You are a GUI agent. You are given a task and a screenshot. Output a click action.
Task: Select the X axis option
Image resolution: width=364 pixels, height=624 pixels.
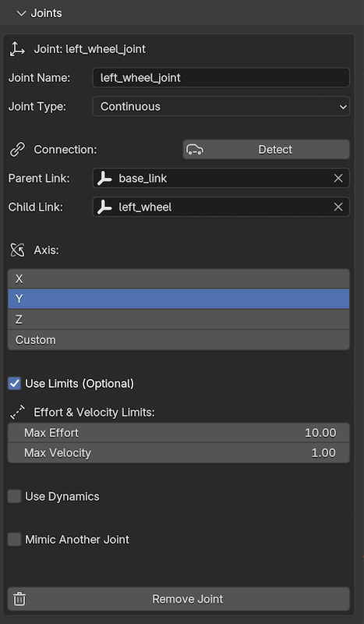coord(178,279)
